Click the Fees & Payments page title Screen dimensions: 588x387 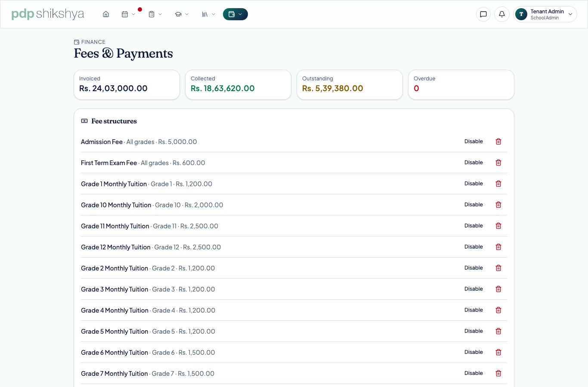coord(124,53)
